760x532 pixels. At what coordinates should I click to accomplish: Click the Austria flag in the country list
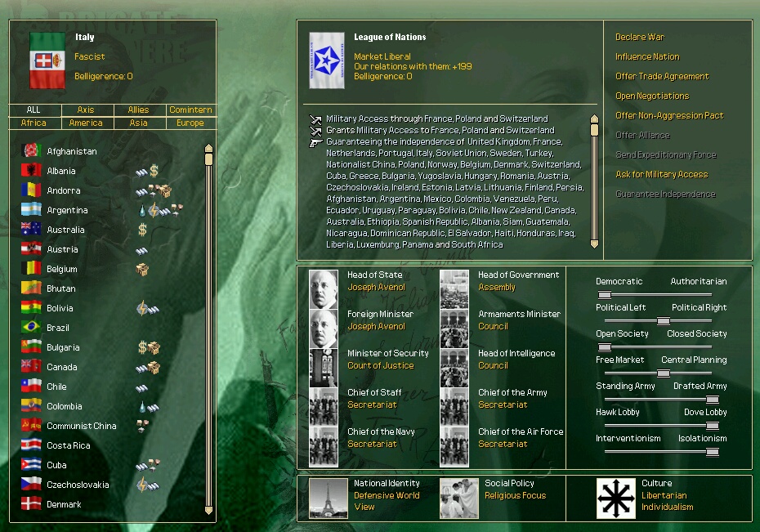[x=31, y=249]
